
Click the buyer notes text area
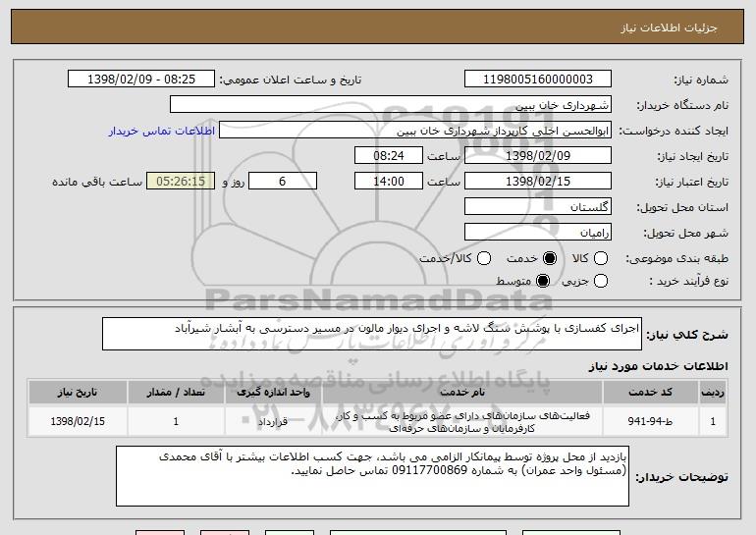coord(372,476)
